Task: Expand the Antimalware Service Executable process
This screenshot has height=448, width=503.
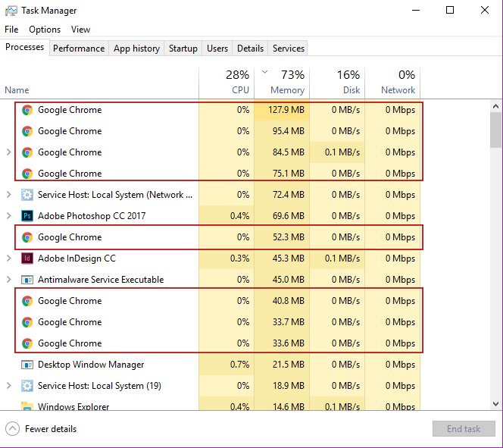Action: 9,280
